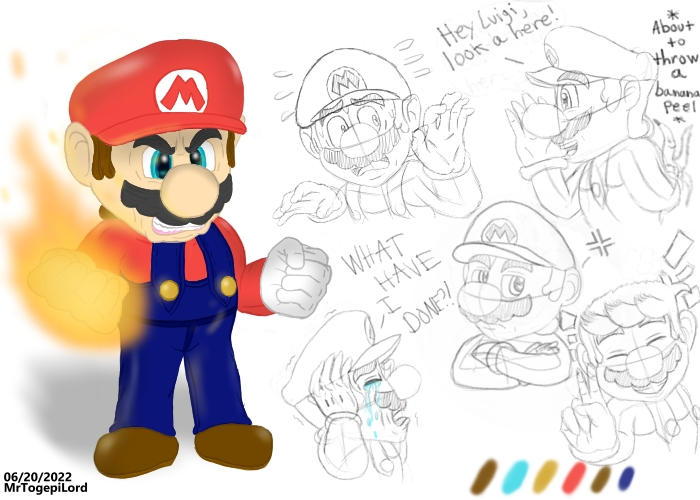Pick the red palette swatch
This screenshot has height=500, width=700.
tap(574, 477)
